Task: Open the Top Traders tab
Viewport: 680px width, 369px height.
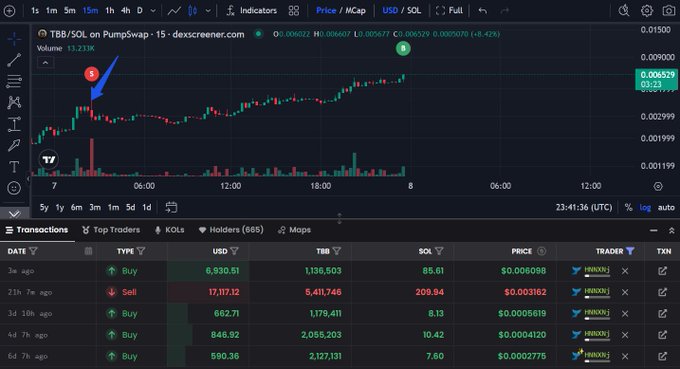Action: click(111, 230)
